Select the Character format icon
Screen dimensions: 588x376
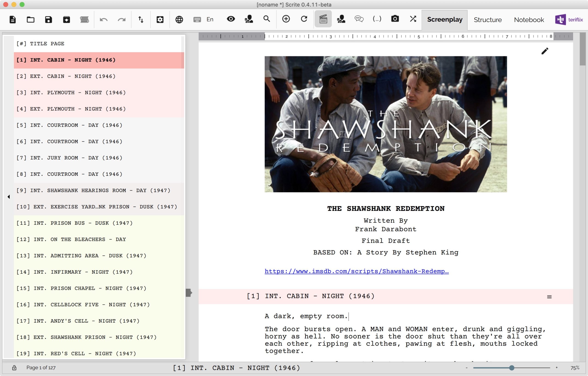point(341,19)
